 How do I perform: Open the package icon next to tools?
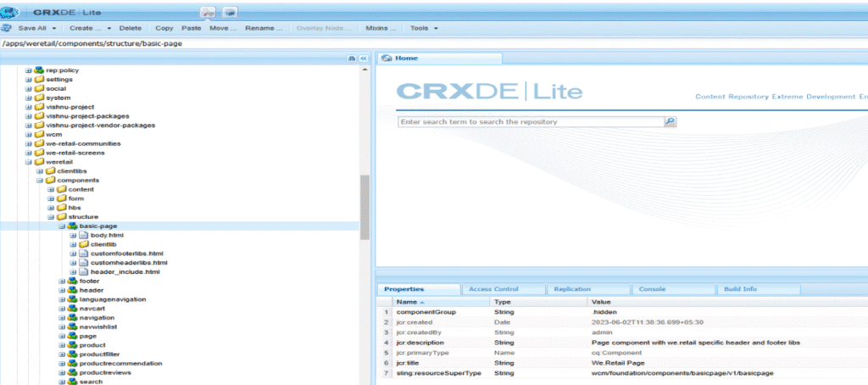pos(230,12)
